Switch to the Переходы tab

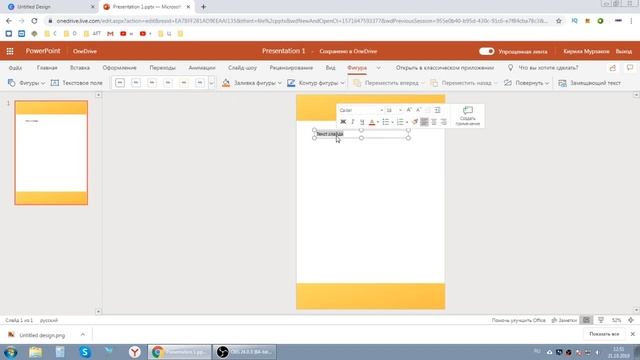pyautogui.click(x=162, y=68)
